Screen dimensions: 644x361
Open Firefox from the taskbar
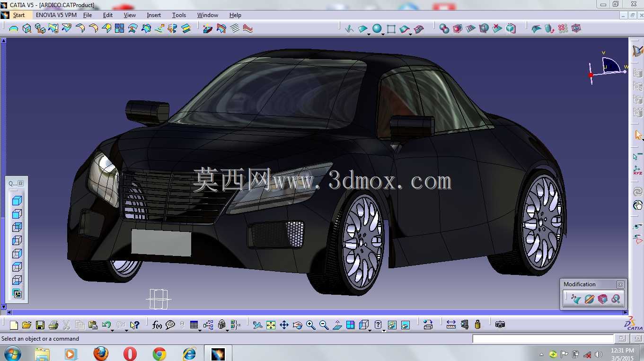(x=100, y=353)
